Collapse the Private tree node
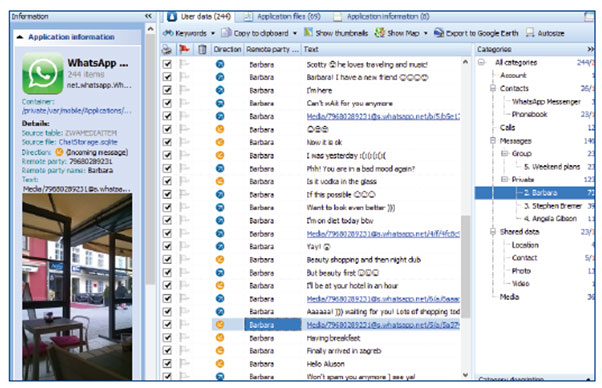 tap(504, 179)
